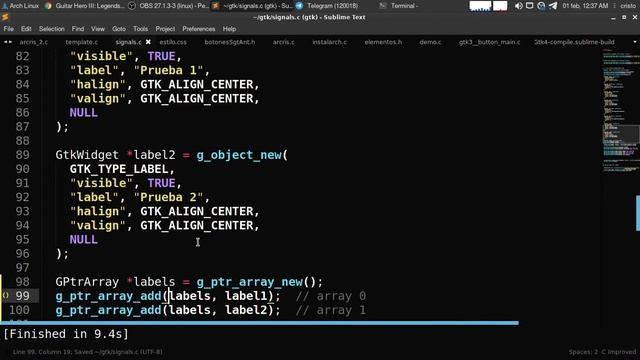640x360 pixels.
Task: Open the View menu
Action: (x=98, y=29)
